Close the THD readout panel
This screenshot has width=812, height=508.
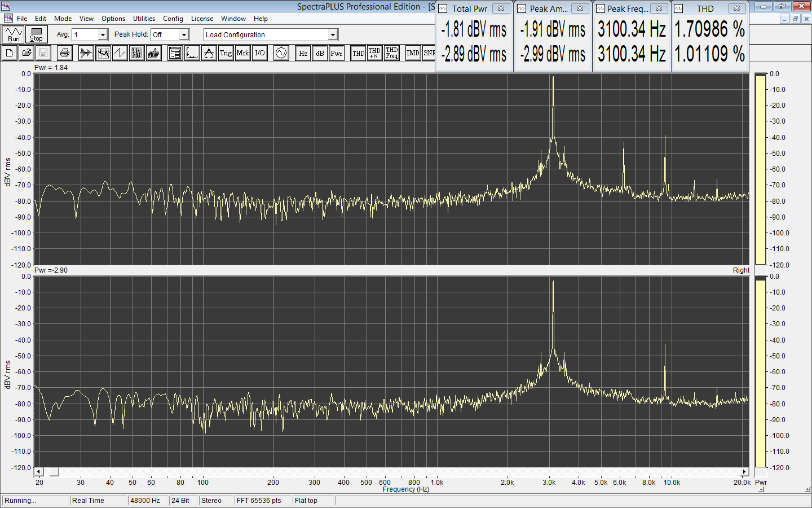click(x=736, y=8)
